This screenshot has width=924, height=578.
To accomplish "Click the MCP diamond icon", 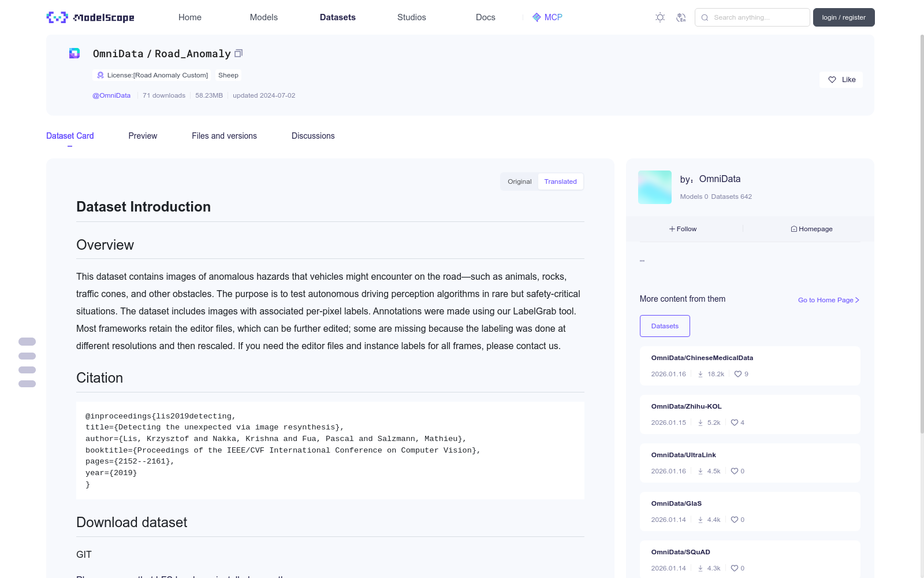I will 536,17.
